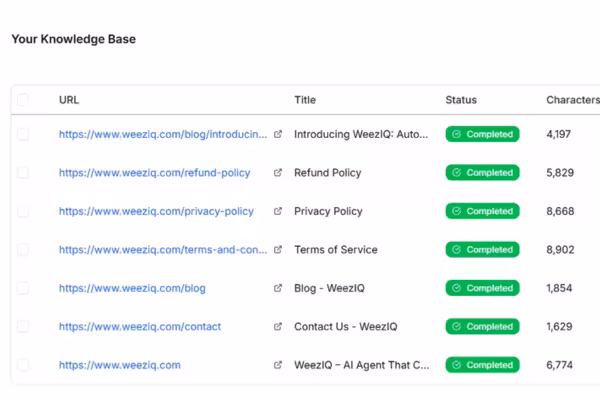Click the Completed badge for Refund Policy
This screenshot has width=600, height=400.
pos(483,173)
